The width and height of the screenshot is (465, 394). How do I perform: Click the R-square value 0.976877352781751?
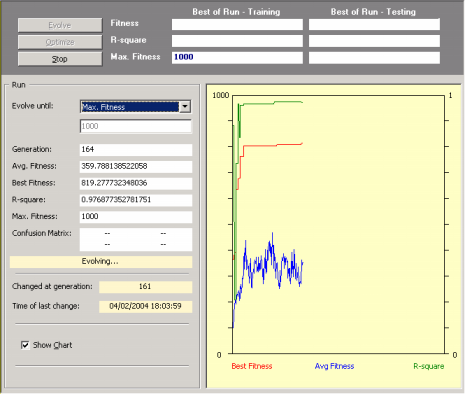(x=136, y=200)
